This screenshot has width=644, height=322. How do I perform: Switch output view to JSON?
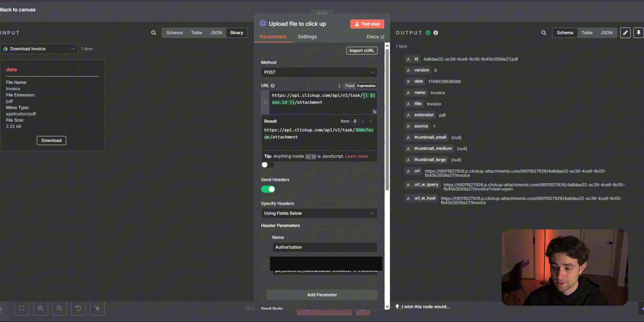(606, 33)
